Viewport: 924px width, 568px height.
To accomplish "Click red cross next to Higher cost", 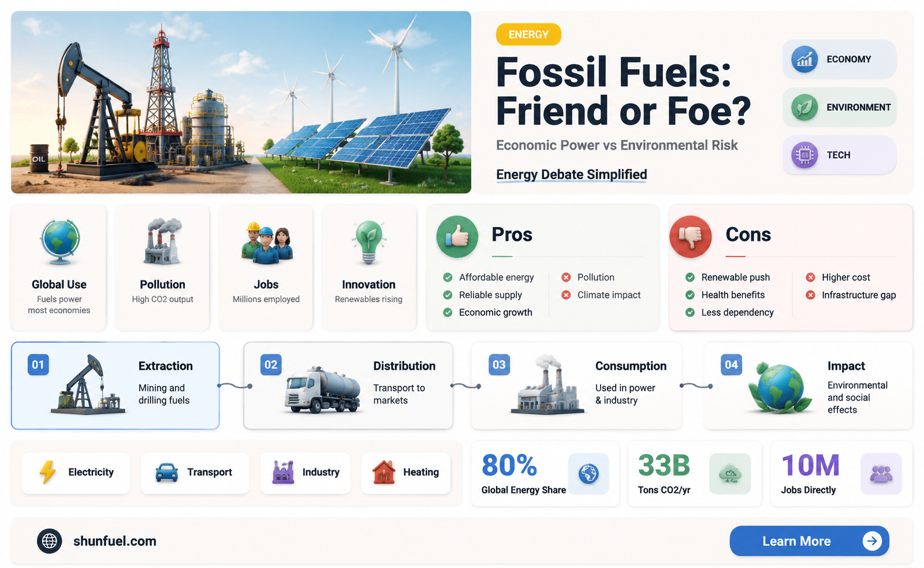I will click(x=811, y=277).
